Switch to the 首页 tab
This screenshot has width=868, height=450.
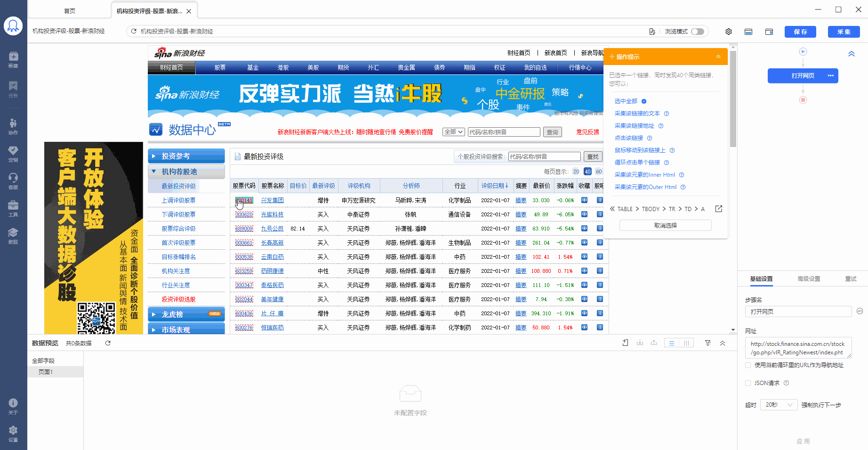click(70, 11)
